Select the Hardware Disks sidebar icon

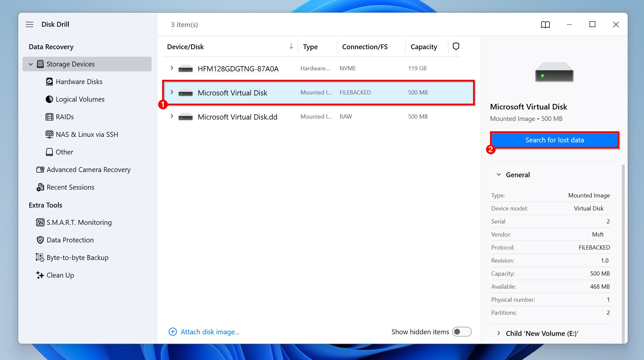[50, 81]
